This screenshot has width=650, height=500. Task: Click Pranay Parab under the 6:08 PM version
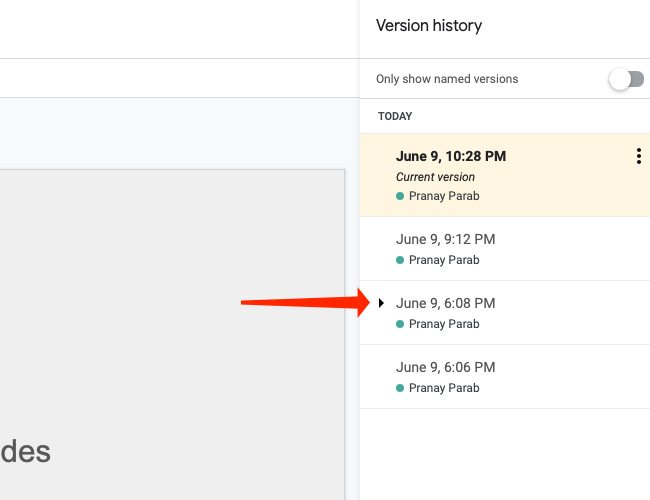point(444,324)
